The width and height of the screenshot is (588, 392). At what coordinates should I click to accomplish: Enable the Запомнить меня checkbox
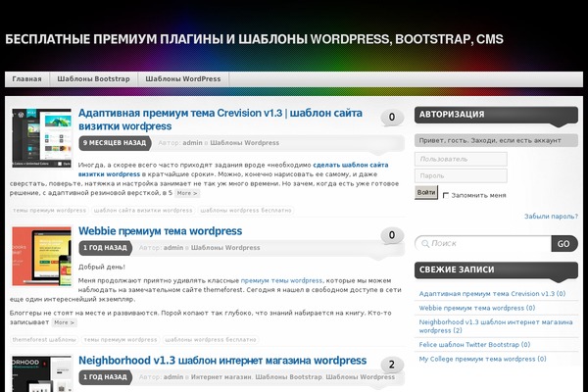click(446, 195)
